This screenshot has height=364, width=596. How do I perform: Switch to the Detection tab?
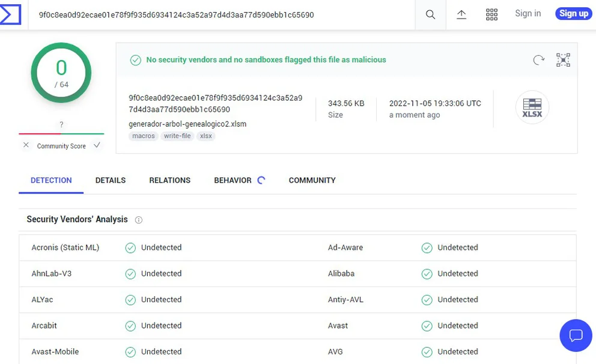tap(51, 180)
